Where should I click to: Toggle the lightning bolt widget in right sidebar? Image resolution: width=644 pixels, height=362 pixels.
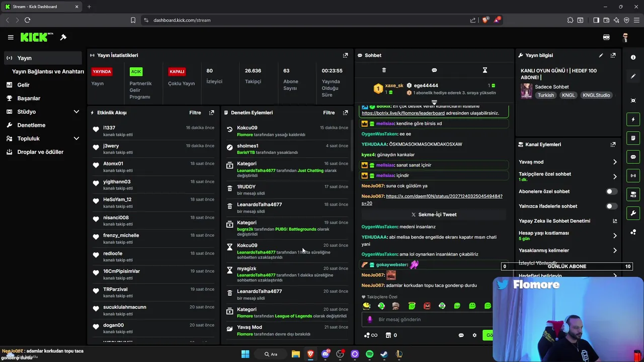(633, 120)
